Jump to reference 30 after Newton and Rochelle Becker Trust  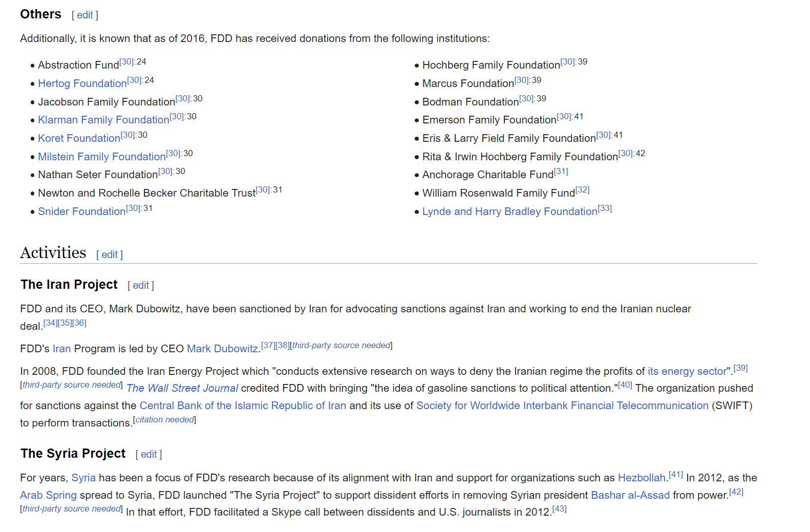tap(263, 190)
